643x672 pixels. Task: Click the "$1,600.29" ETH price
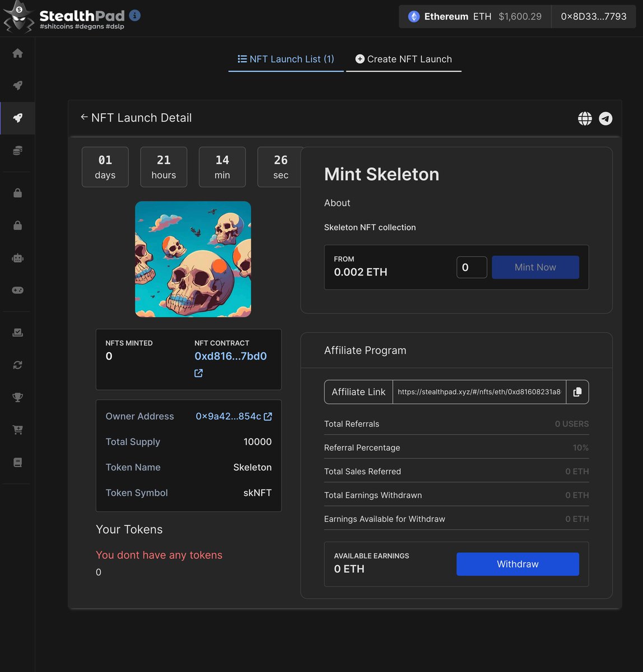tap(520, 17)
